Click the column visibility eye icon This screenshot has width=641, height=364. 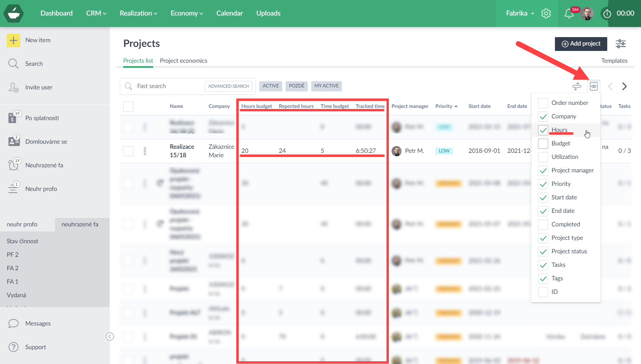pyautogui.click(x=593, y=86)
